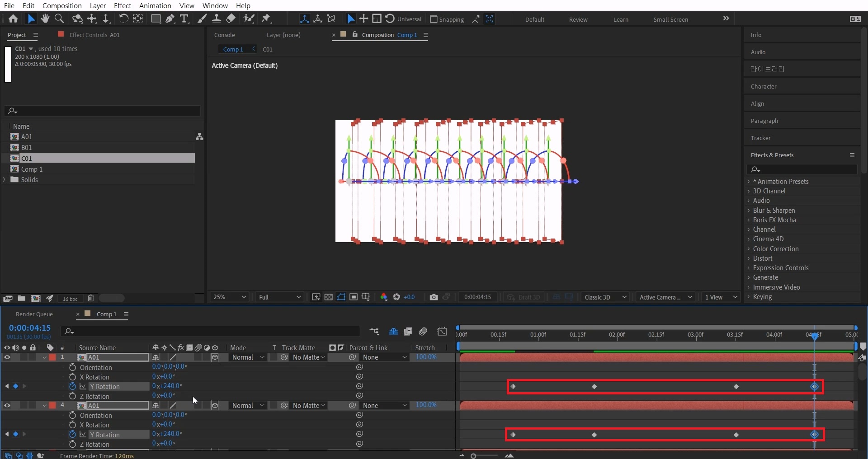
Task: Select the Roto Brush tool
Action: click(x=249, y=19)
